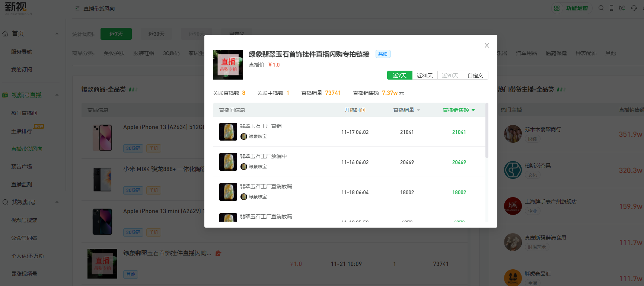Image resolution: width=644 pixels, height=286 pixels.
Task: Filter category by 钟表配饰
Action: pyautogui.click(x=586, y=53)
